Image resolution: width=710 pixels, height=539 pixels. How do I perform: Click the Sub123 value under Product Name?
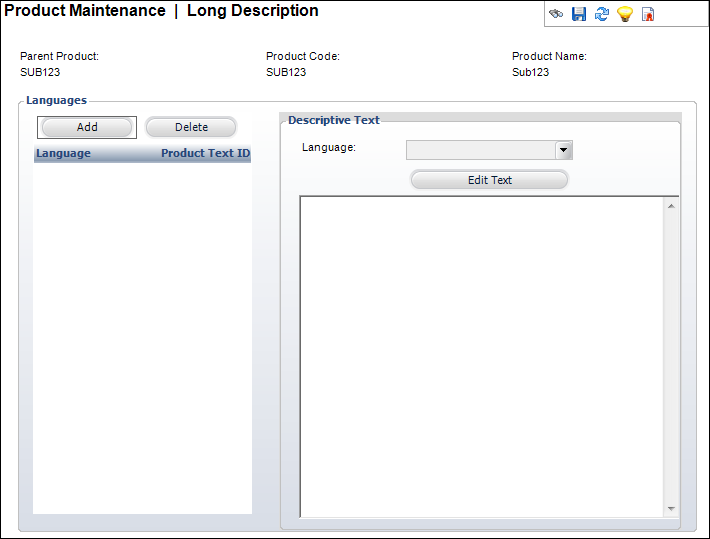point(531,72)
